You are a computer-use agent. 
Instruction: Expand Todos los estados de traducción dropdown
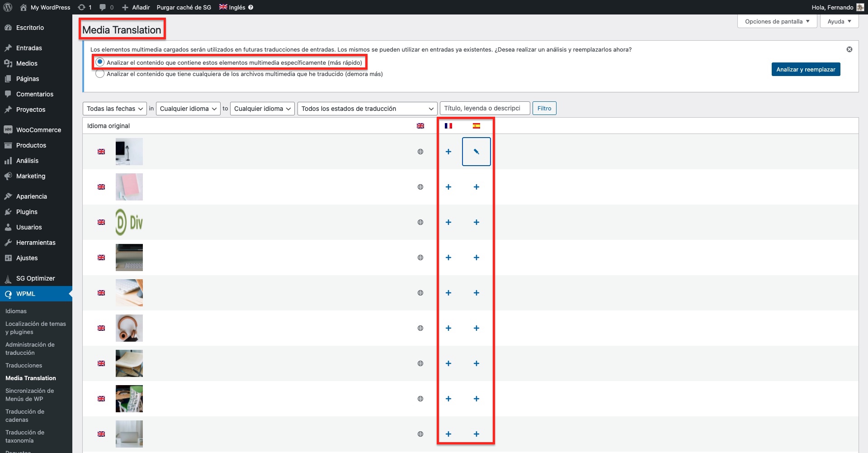click(x=367, y=109)
